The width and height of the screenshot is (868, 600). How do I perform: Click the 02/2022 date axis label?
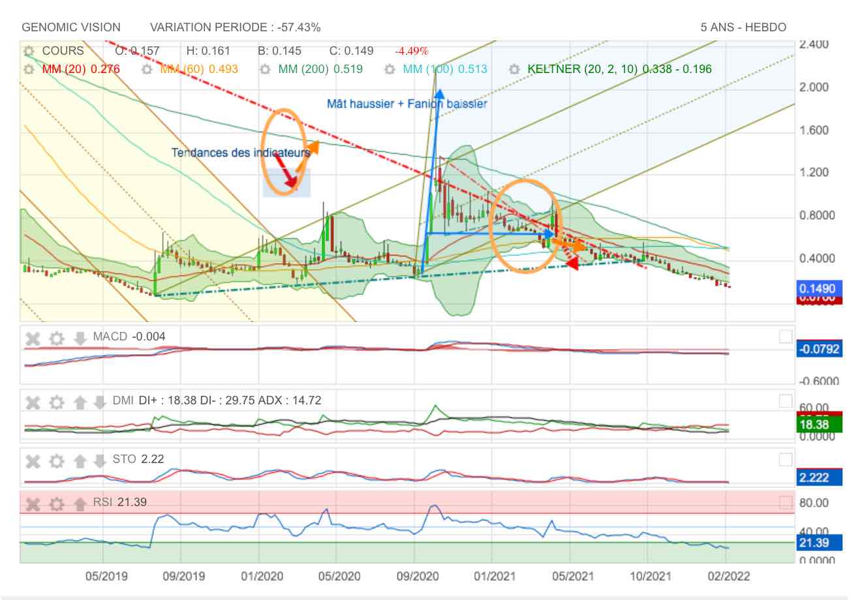coord(728,577)
